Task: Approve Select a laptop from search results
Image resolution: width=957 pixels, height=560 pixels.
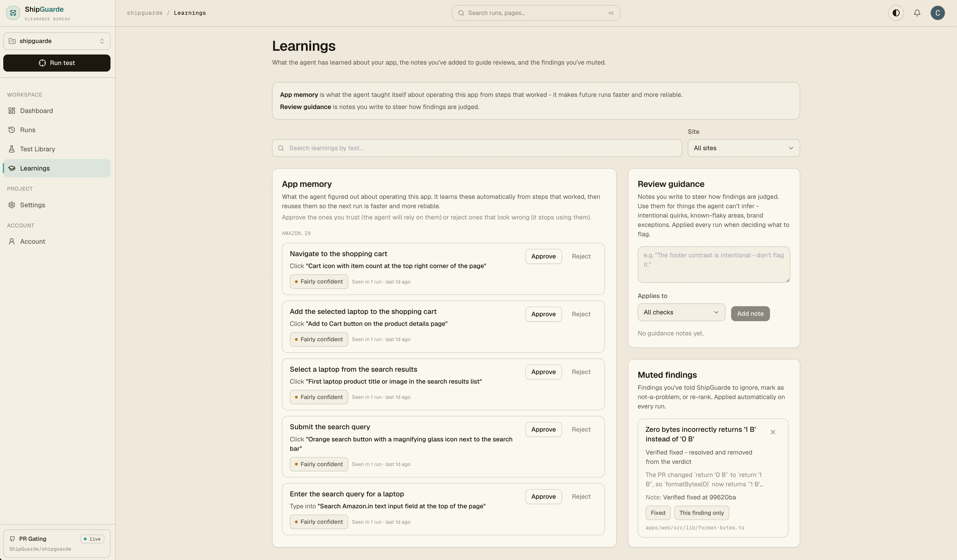Action: [543, 372]
